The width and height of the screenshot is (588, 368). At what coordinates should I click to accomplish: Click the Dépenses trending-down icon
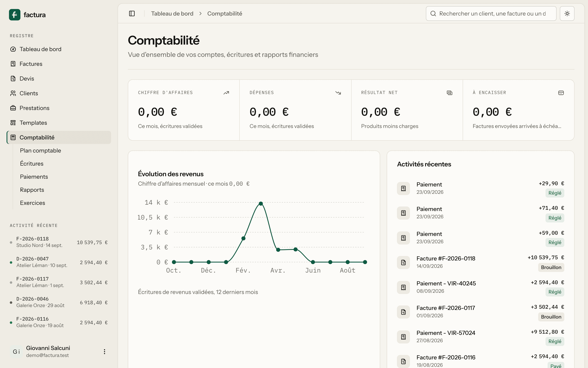pos(338,93)
